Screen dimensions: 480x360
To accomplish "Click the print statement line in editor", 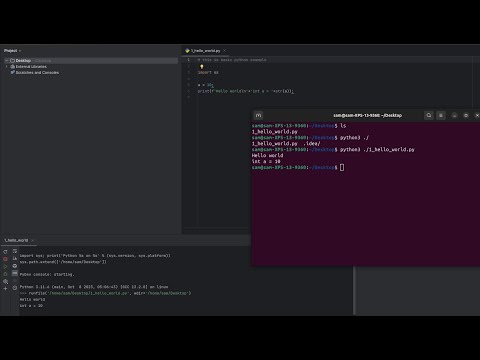I will [246, 91].
